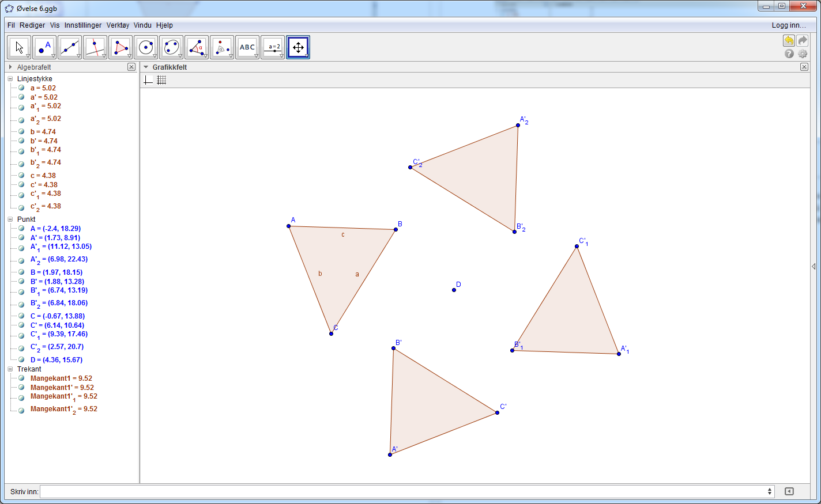Open the settings gear icon
821x504 pixels.
(x=803, y=54)
